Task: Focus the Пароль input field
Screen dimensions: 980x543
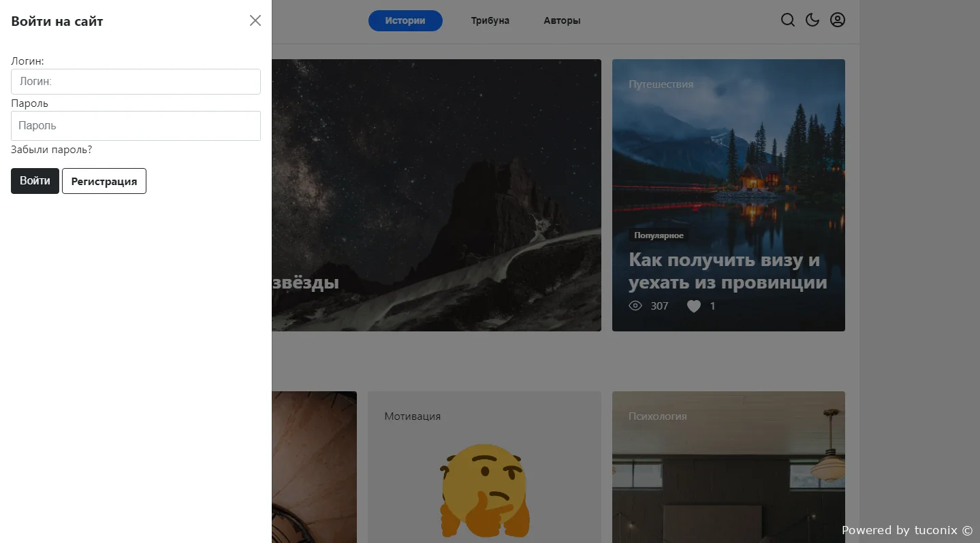Action: (136, 126)
